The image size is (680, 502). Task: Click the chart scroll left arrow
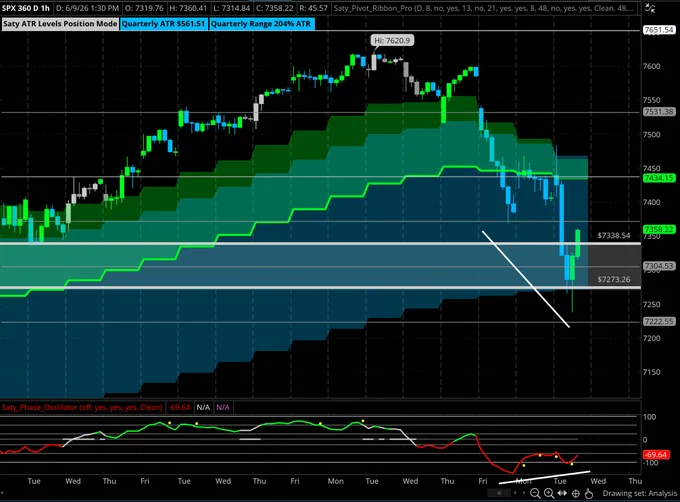[515, 493]
